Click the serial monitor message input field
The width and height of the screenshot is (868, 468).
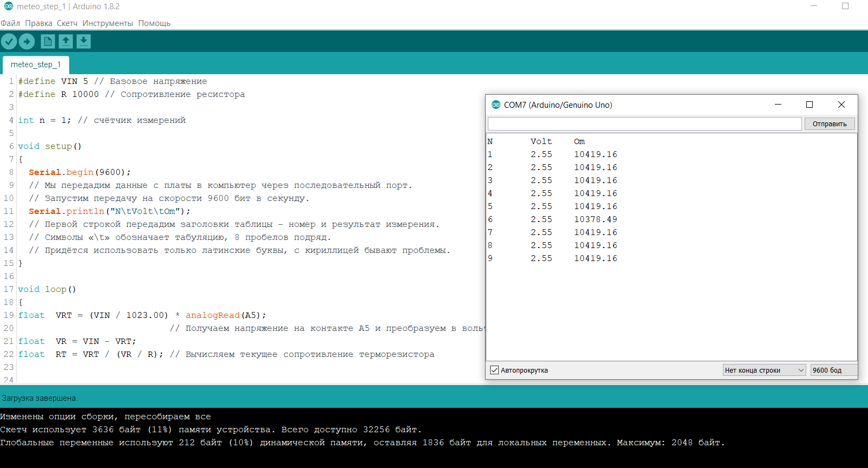(x=644, y=123)
